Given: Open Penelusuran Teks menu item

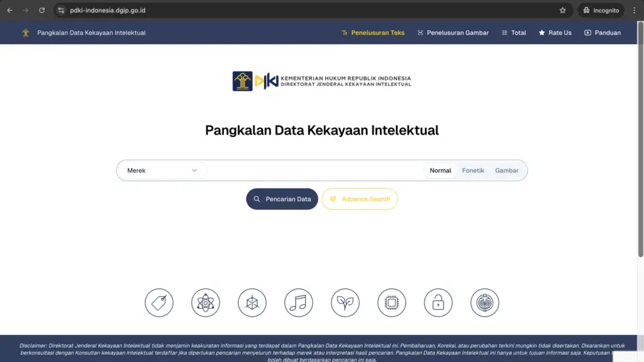Looking at the screenshot, I should pyautogui.click(x=373, y=33).
